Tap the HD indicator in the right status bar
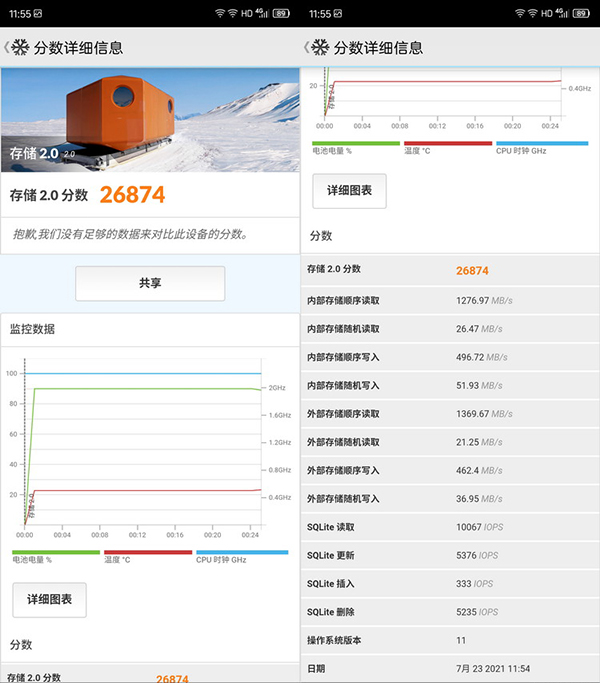The height and width of the screenshot is (683, 600). (x=547, y=13)
